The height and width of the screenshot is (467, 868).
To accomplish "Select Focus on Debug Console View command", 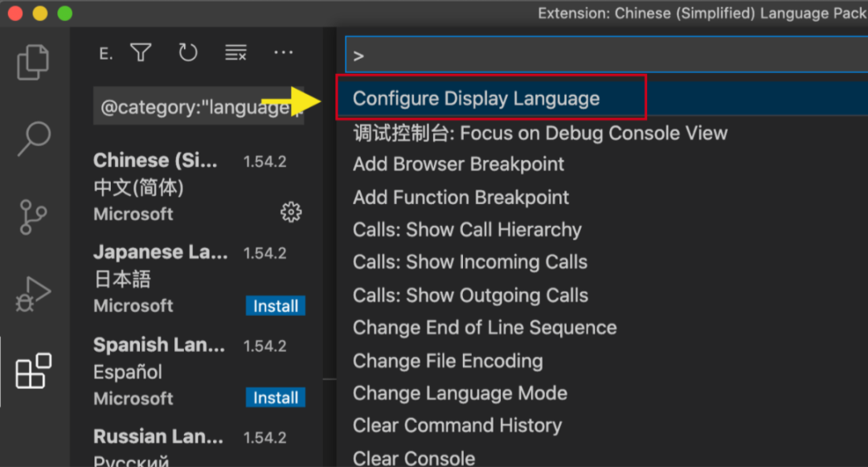I will pos(602,133).
